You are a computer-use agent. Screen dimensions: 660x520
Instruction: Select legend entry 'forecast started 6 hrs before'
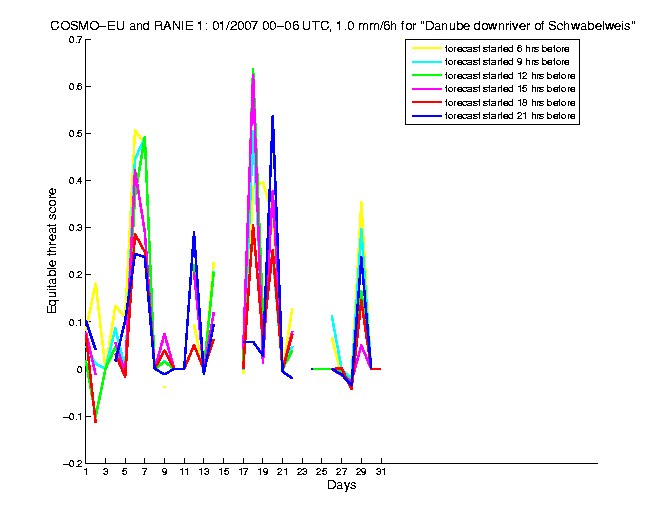coord(507,49)
